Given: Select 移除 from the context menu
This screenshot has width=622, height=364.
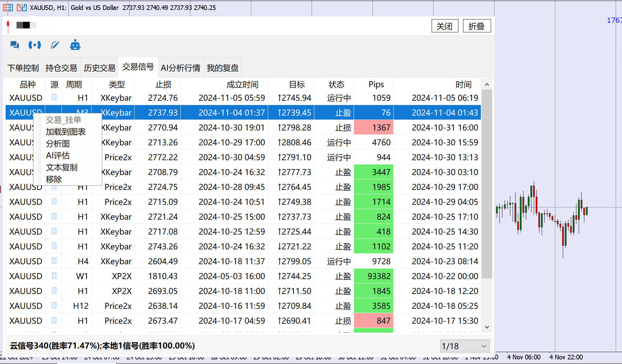Looking at the screenshot, I should [x=54, y=179].
